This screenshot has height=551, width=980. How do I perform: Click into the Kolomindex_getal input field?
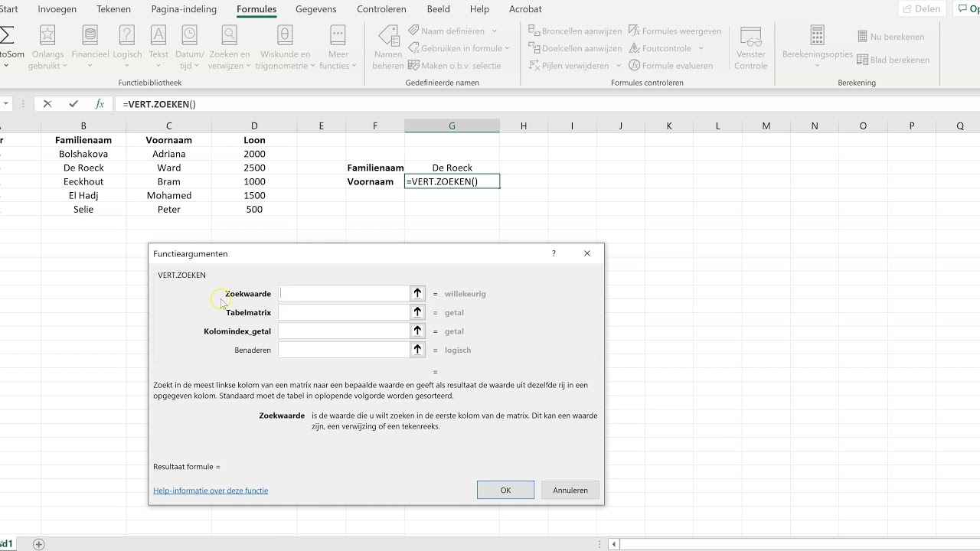[x=344, y=331]
